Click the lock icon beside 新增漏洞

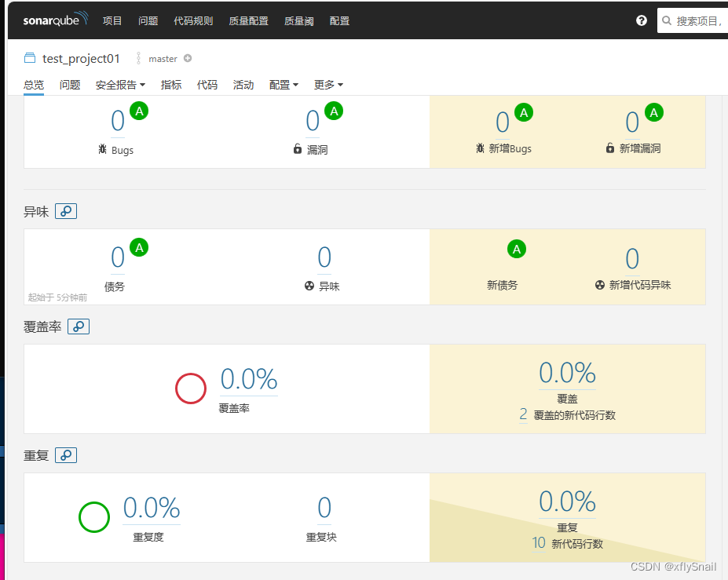[x=610, y=148]
